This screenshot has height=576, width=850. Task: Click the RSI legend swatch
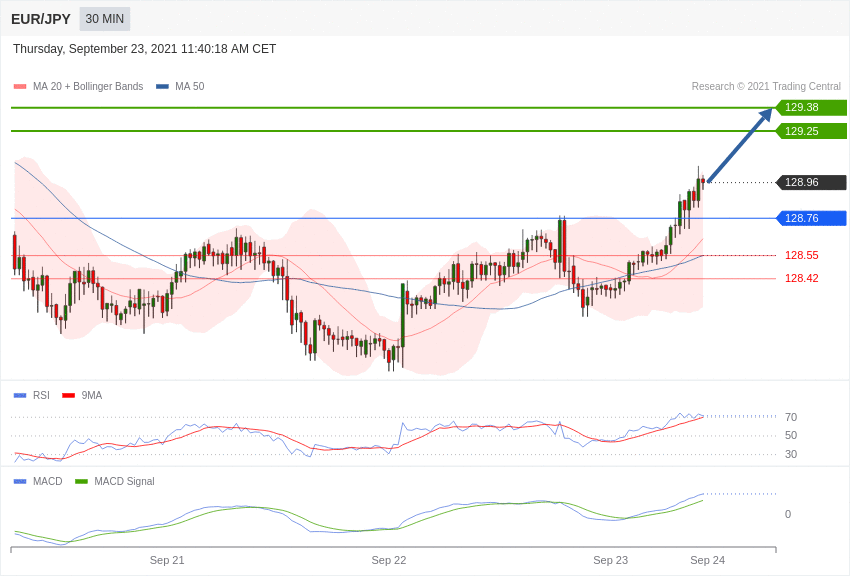(20, 396)
